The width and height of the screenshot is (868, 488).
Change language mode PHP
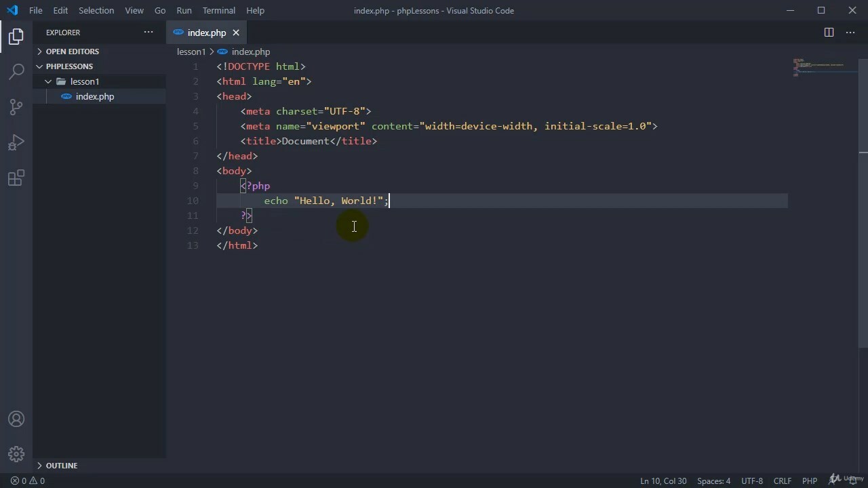pos(810,481)
